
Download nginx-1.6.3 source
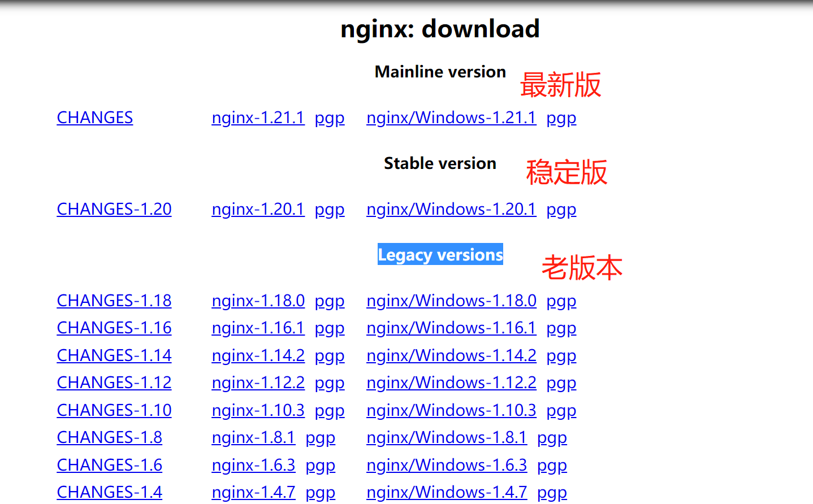(x=253, y=465)
